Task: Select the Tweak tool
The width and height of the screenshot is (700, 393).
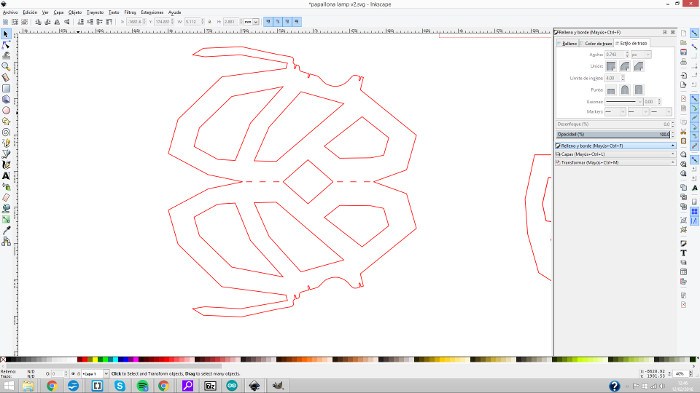Action: [x=6, y=56]
